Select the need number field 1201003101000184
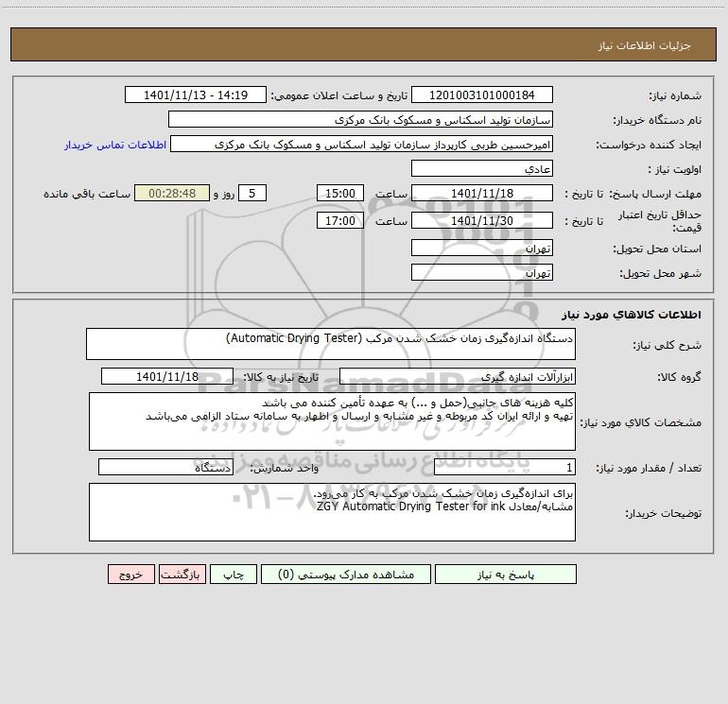 pos(482,94)
